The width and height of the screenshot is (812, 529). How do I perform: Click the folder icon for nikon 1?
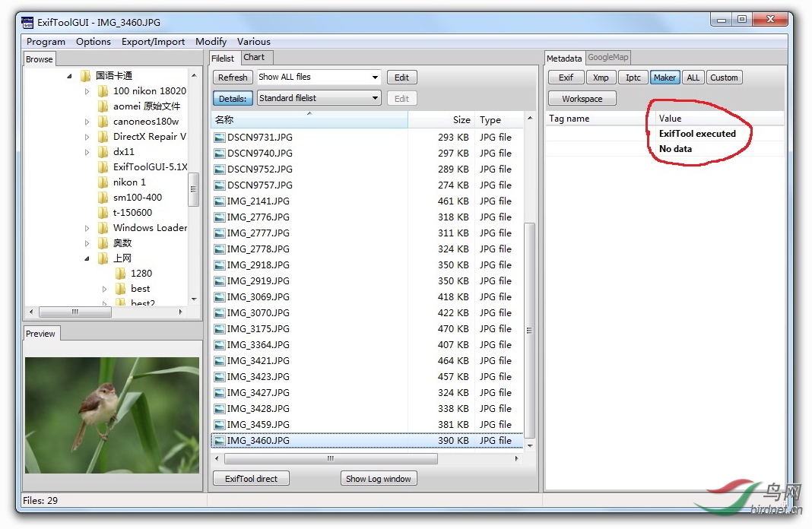tap(103, 182)
